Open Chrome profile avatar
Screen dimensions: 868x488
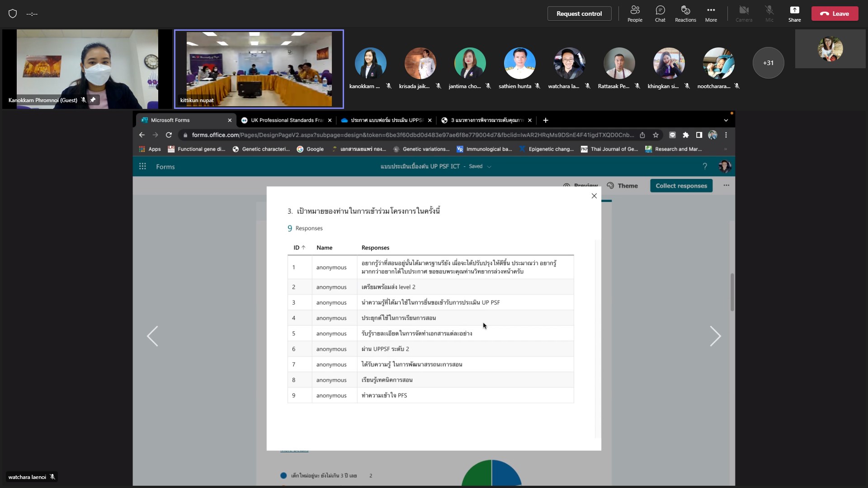point(712,135)
